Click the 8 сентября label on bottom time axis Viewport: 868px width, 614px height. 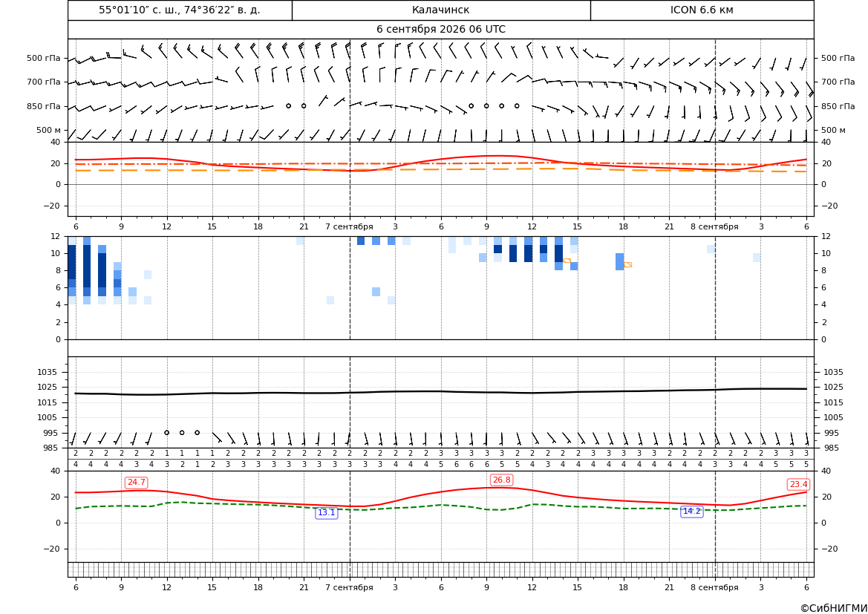[x=714, y=587]
